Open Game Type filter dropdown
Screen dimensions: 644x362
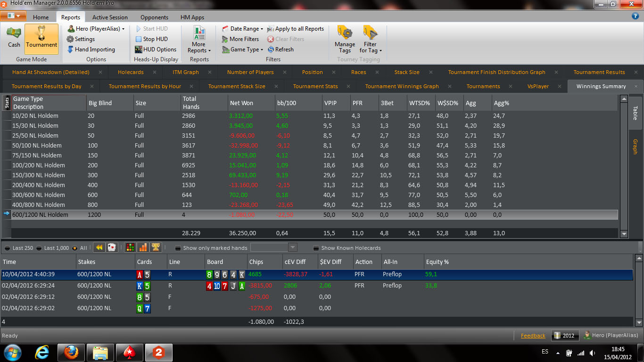point(242,49)
